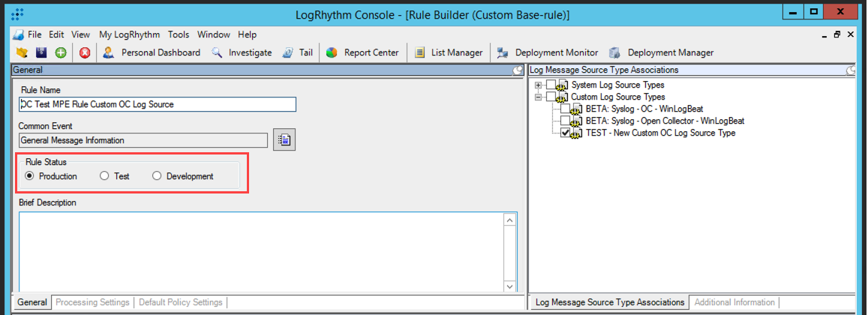
Task: Click the green plus new icon
Action: click(60, 52)
